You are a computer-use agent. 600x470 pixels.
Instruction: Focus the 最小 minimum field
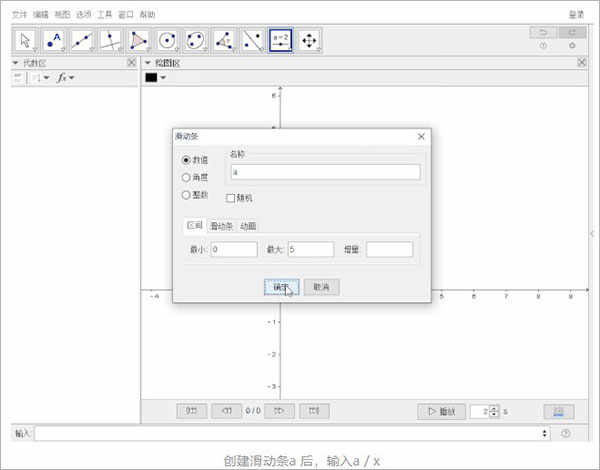coord(234,250)
